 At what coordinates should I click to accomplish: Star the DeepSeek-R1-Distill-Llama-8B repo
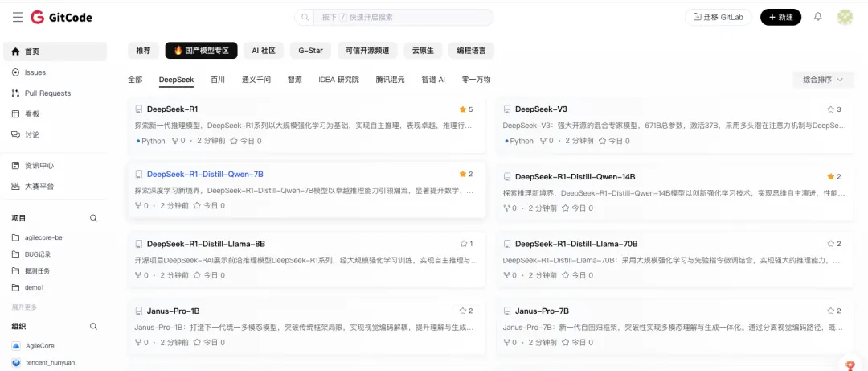click(x=464, y=244)
